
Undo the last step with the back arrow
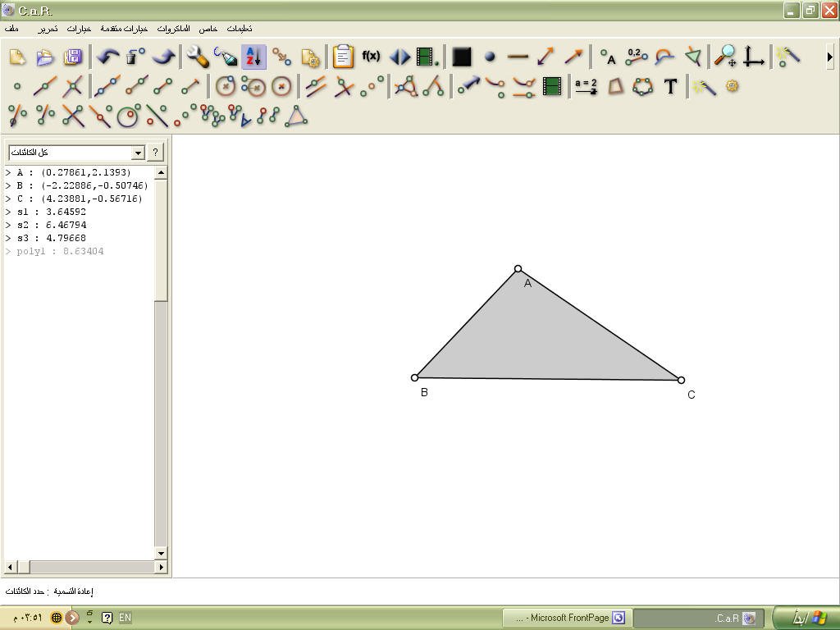(109, 57)
